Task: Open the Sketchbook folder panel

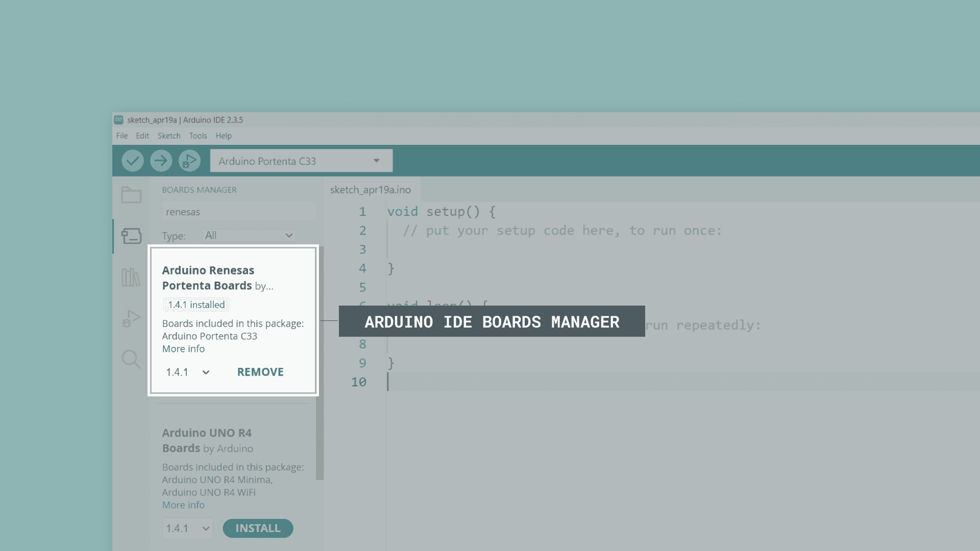Action: point(131,195)
